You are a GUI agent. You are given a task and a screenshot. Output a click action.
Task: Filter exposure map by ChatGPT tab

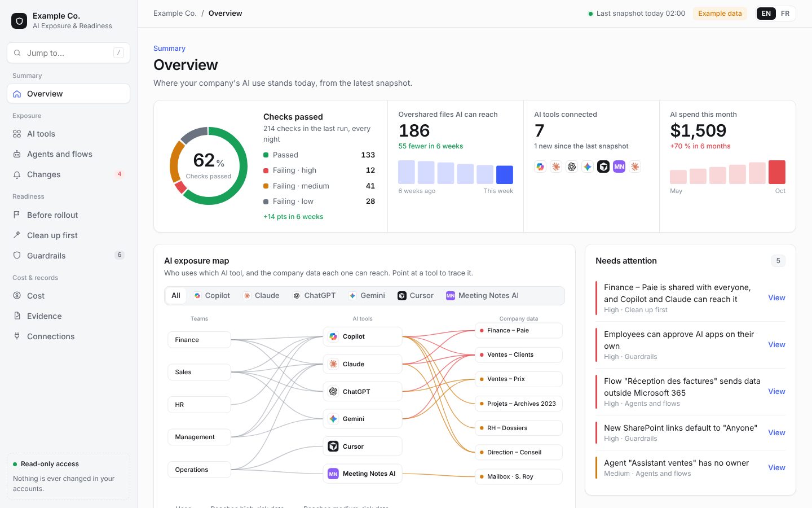pyautogui.click(x=314, y=296)
